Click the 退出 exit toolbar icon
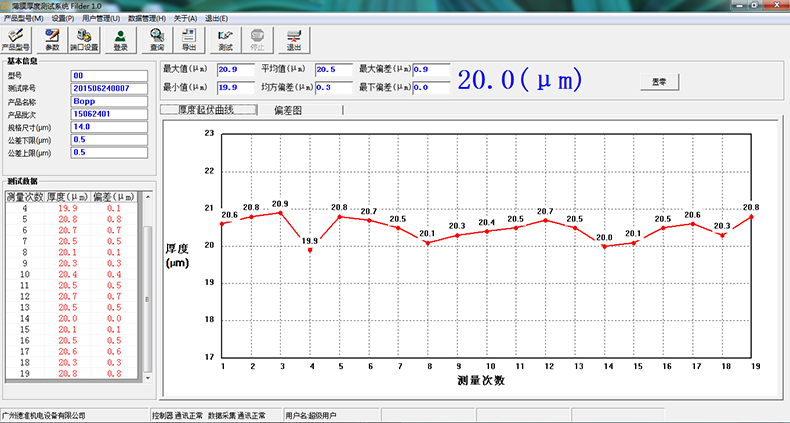The width and height of the screenshot is (790, 423). point(293,39)
